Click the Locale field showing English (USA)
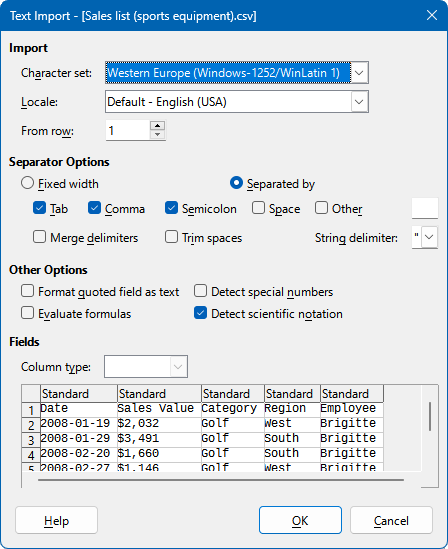This screenshot has height=549, width=448. 228,102
